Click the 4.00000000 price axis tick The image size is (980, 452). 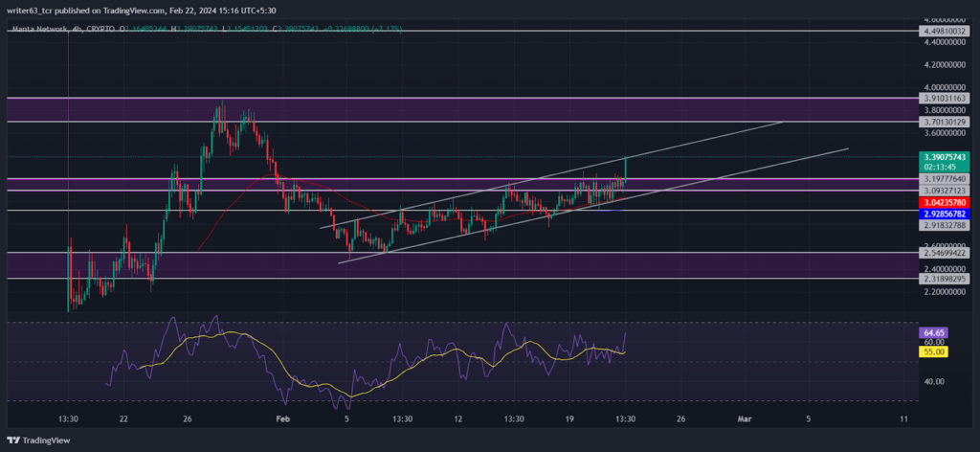[944, 87]
